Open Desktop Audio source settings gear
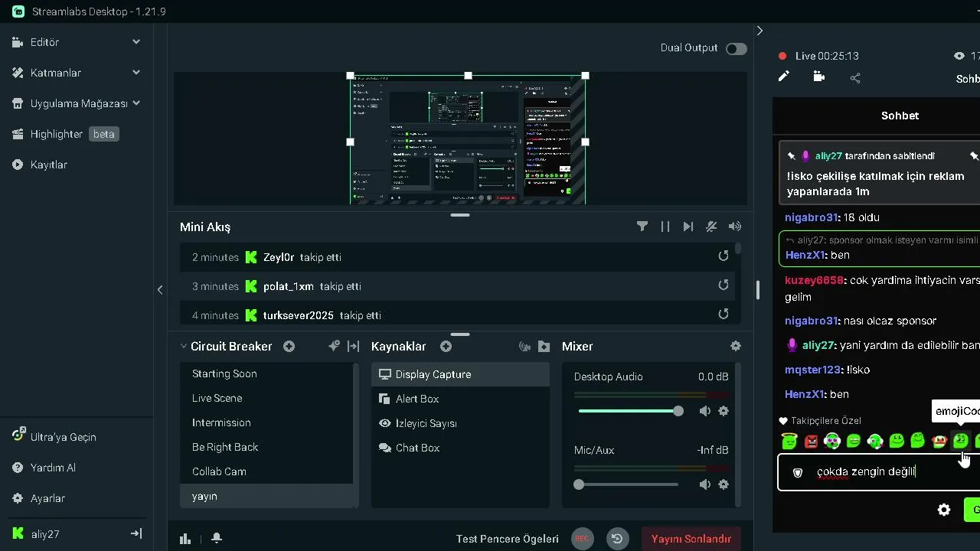This screenshot has height=551, width=980. click(x=724, y=411)
